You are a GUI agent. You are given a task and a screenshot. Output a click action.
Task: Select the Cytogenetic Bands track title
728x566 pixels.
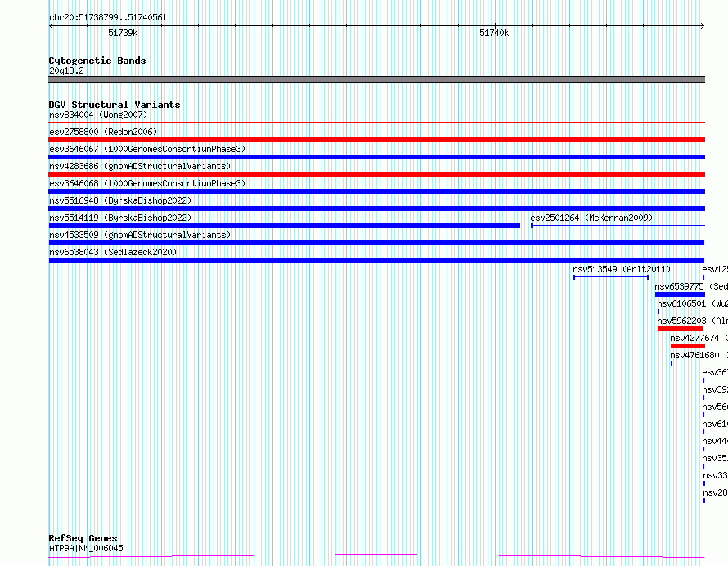(97, 61)
